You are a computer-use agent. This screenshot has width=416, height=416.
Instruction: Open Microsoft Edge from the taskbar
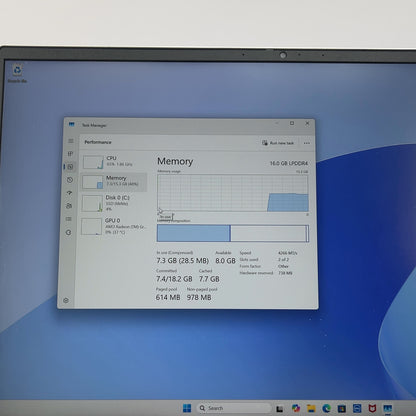pyautogui.click(x=326, y=408)
